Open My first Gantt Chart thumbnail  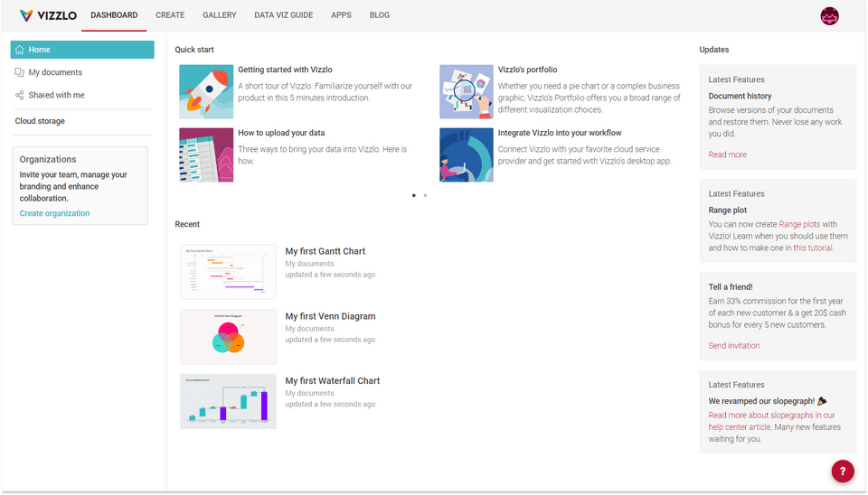[228, 271]
